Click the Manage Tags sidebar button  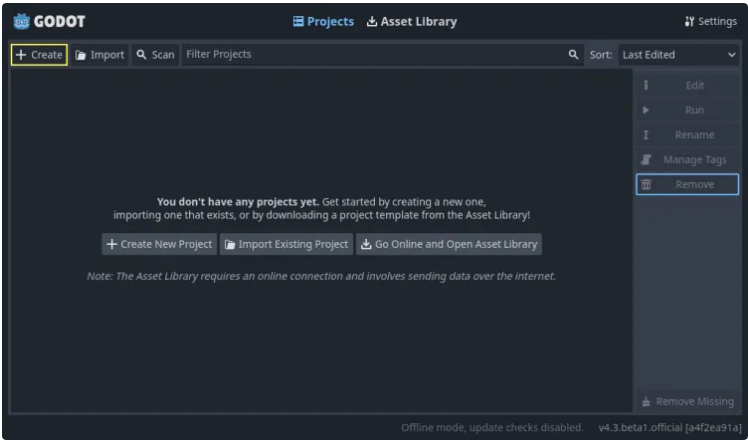[x=687, y=160]
